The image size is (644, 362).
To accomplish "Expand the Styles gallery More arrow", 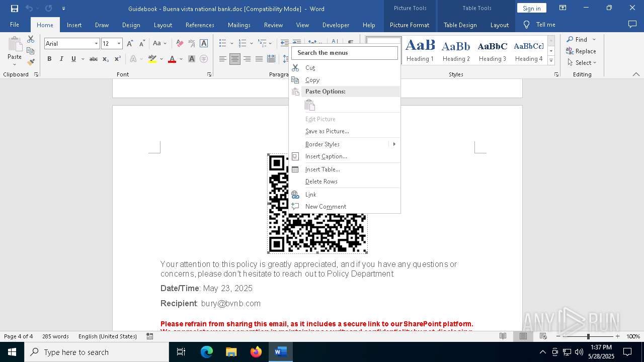I will click(x=551, y=61).
